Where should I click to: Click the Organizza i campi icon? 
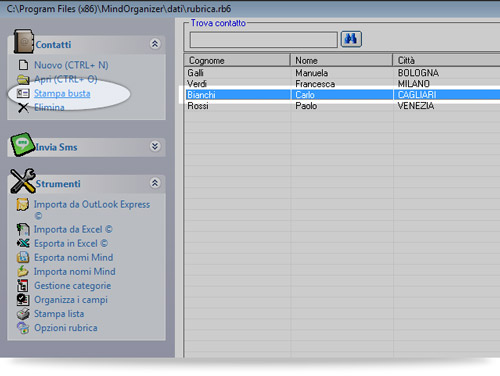[x=23, y=299]
